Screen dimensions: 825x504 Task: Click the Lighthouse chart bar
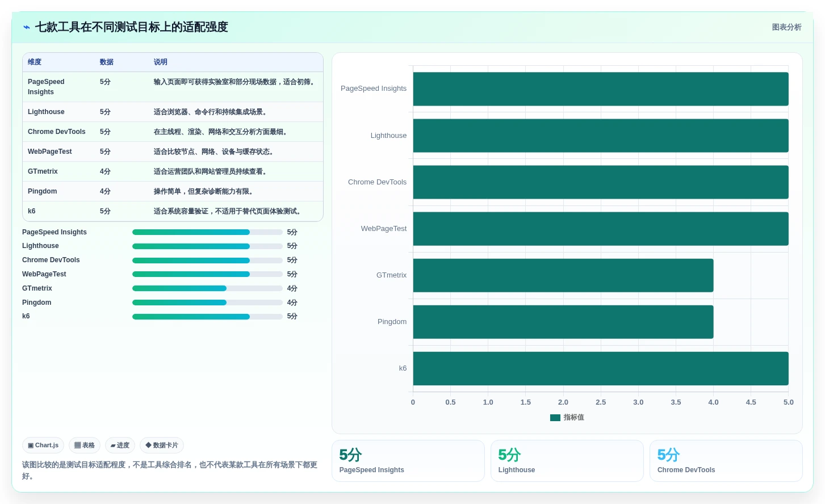(601, 136)
